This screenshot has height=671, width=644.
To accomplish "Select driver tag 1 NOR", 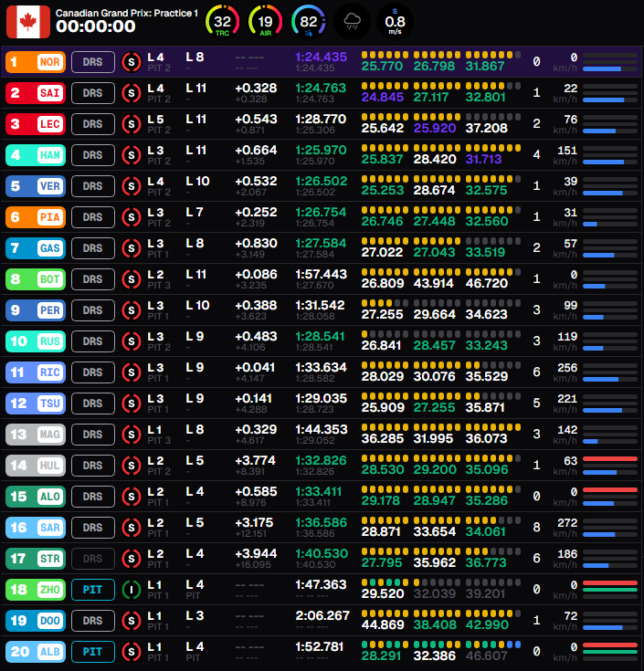I will tap(36, 62).
